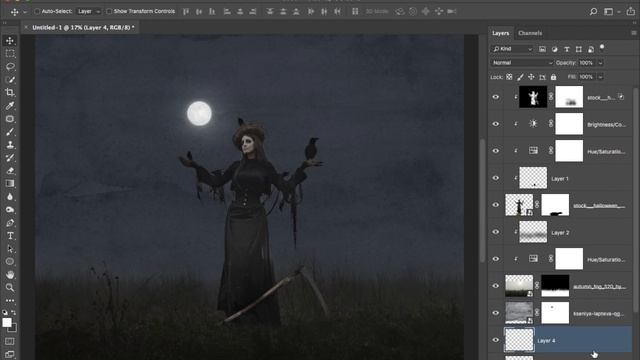Screen dimensions: 640x360
Task: Select the Spot Healing Brush tool
Action: coord(10,119)
